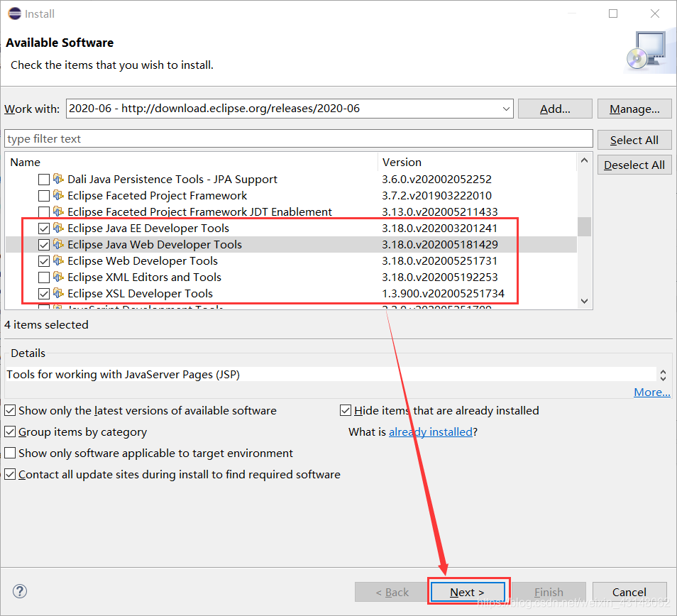Uncheck Eclipse Java Web Developer Tools

(x=43, y=245)
